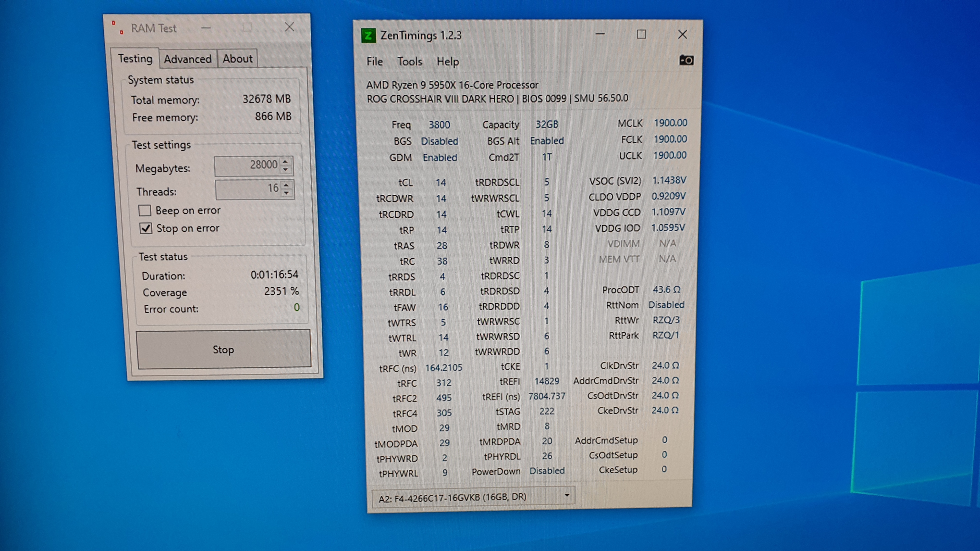Click the Coverage value 2351 %

[281, 291]
